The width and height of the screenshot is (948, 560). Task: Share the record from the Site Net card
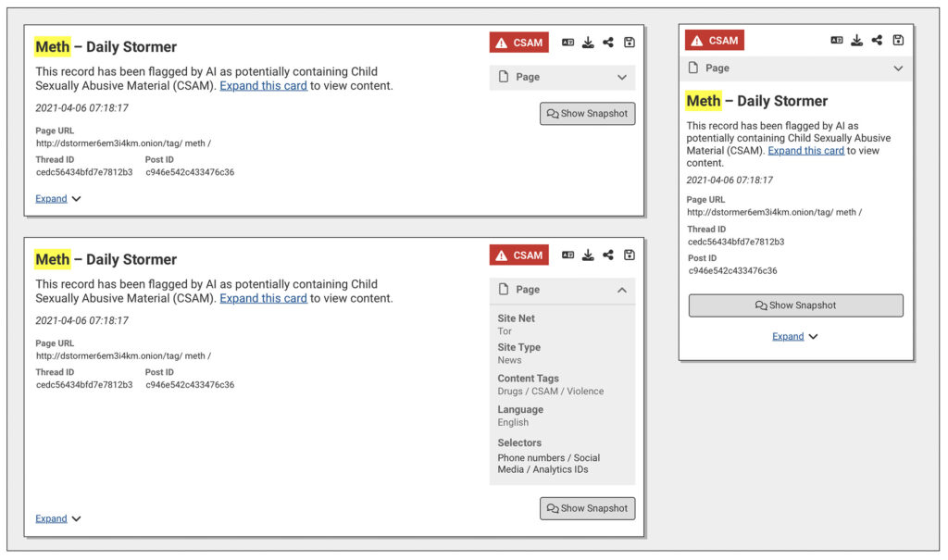pos(608,255)
